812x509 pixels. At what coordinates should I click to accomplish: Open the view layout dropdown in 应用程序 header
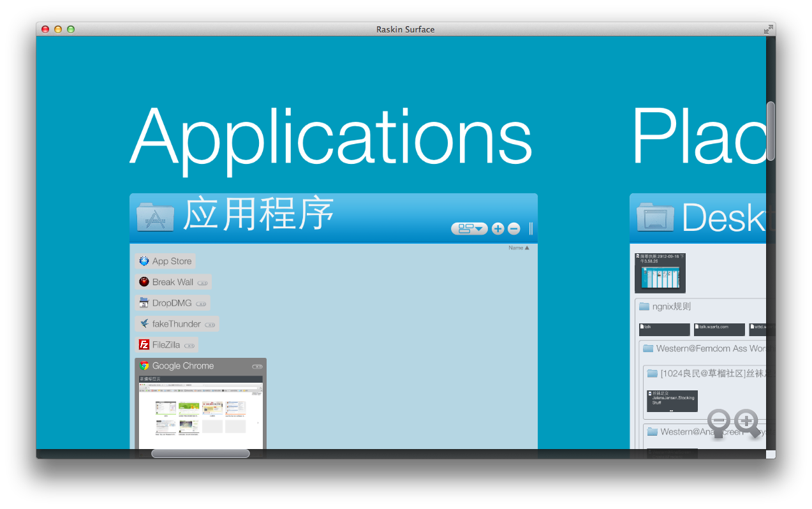pyautogui.click(x=469, y=228)
